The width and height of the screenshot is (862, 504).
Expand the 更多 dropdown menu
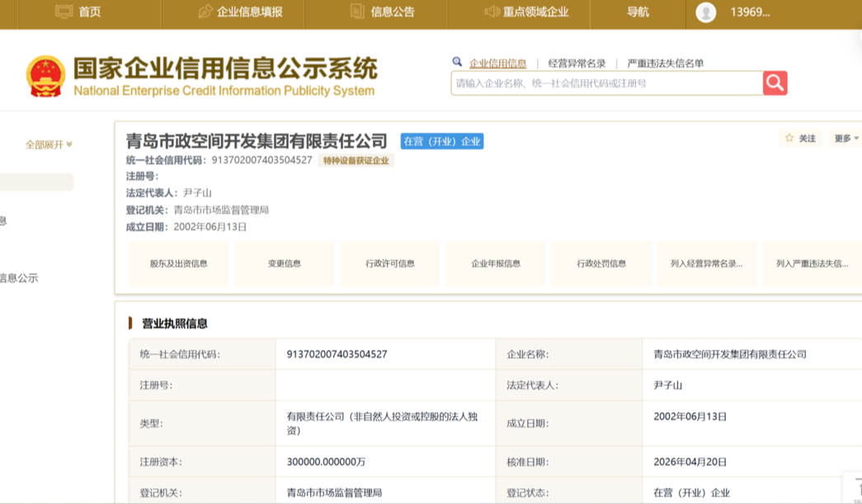[846, 139]
